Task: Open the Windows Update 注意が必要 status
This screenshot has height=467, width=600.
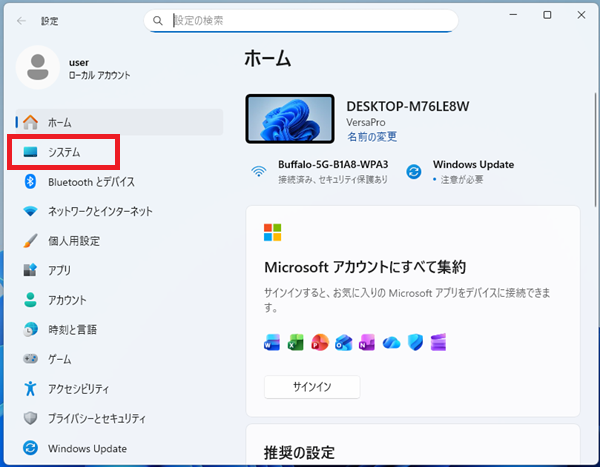Action: tap(460, 171)
